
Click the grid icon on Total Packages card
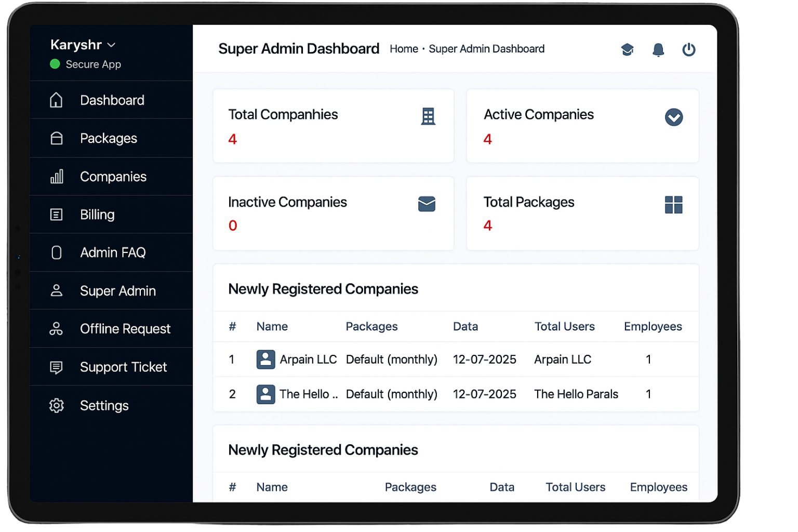pos(673,205)
